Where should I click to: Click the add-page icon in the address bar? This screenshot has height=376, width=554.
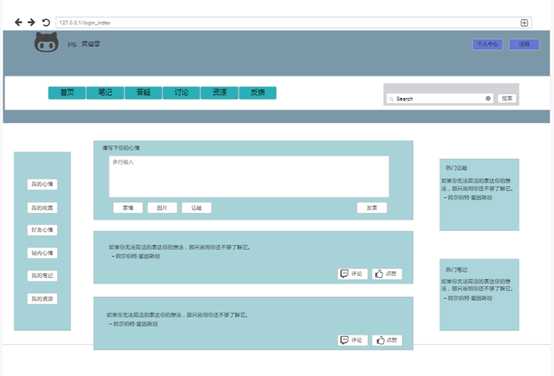524,23
